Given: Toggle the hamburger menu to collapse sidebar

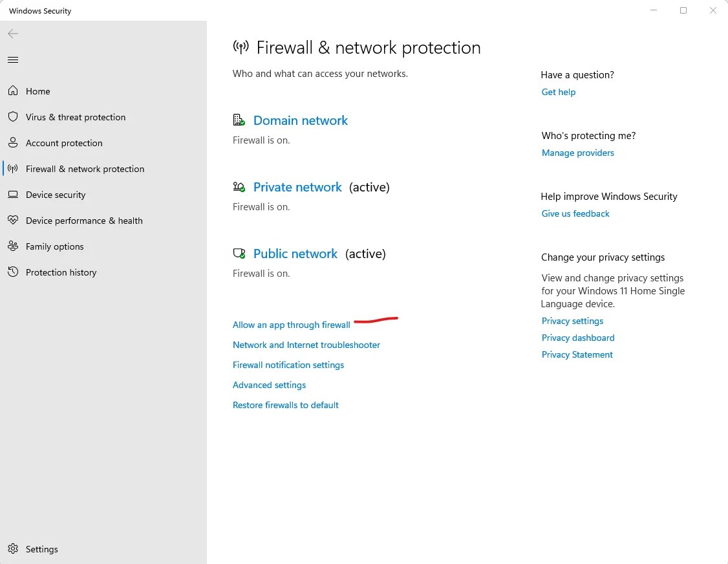Looking at the screenshot, I should coord(13,60).
